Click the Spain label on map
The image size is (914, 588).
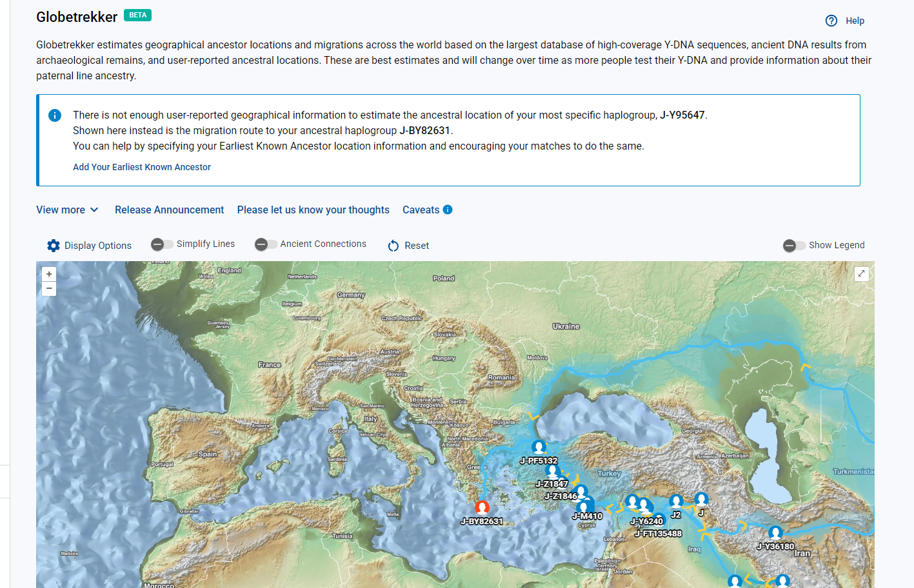[208, 455]
